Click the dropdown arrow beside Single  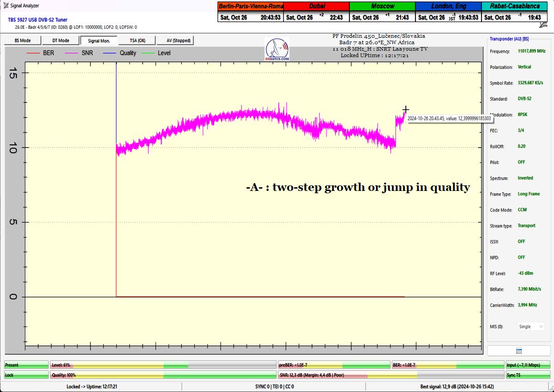click(541, 327)
